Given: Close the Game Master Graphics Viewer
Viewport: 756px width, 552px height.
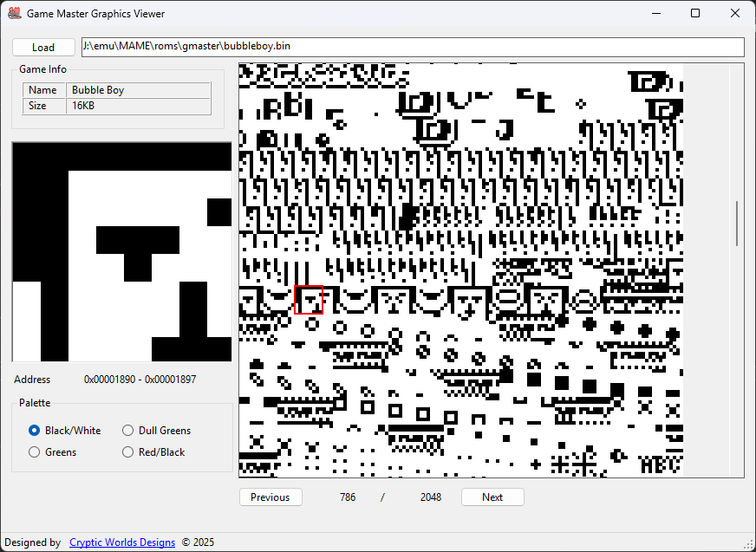Looking at the screenshot, I should coord(735,14).
